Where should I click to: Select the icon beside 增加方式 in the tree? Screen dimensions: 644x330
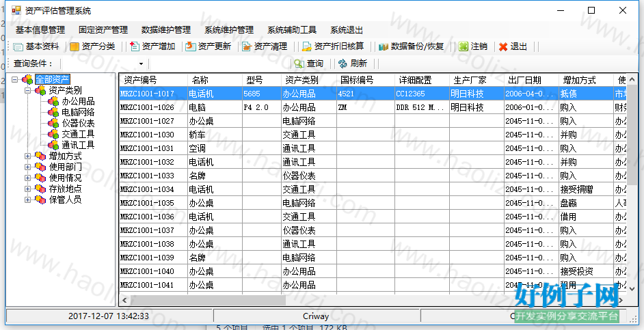pyautogui.click(x=40, y=156)
